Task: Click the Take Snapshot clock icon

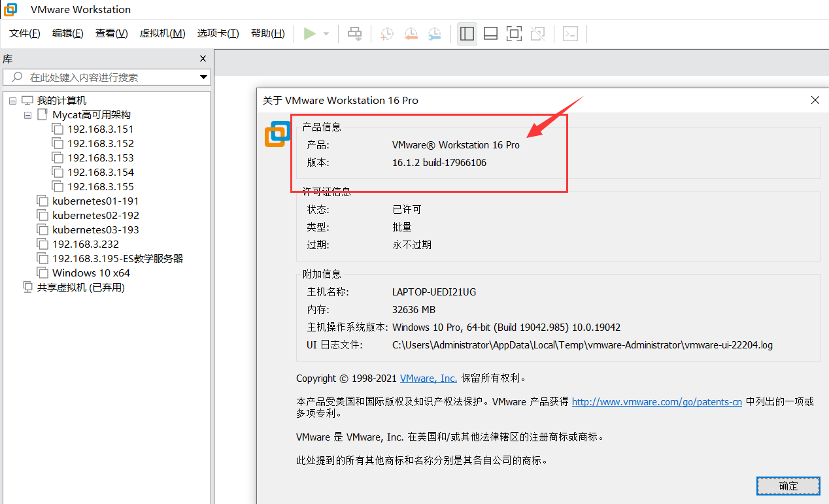Action: click(387, 34)
